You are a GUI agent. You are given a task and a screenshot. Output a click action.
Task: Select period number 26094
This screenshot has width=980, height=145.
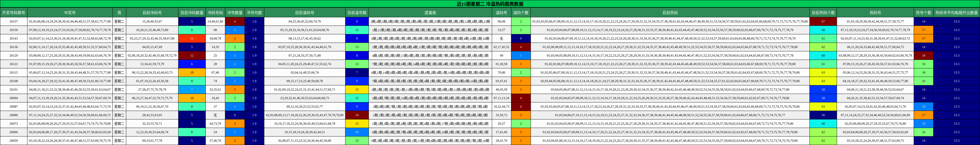(x=14, y=98)
